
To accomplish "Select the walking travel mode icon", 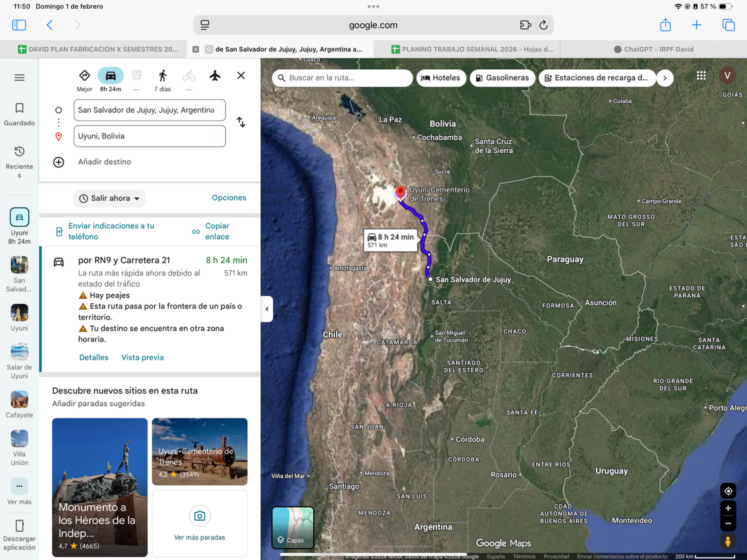I will tap(163, 76).
